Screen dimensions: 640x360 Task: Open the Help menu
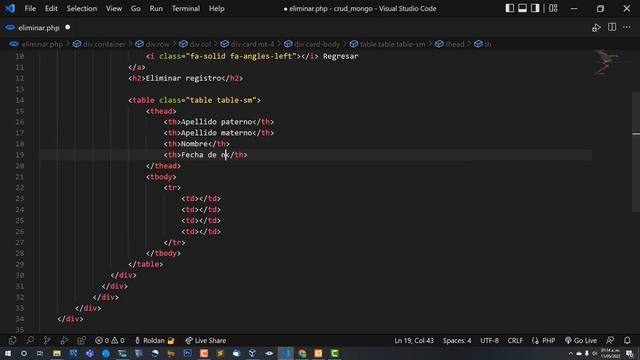pos(217,9)
